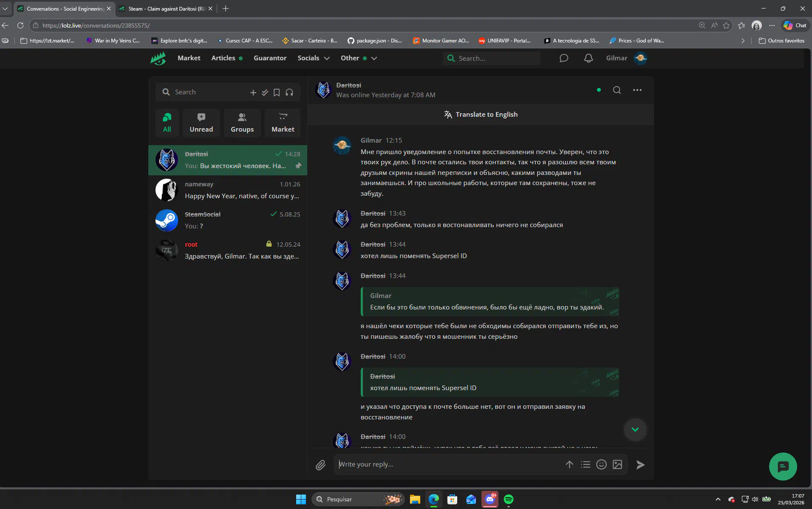Toggle the pin on Daritosi conversation
Screen dimensions: 812x509
coord(298,166)
